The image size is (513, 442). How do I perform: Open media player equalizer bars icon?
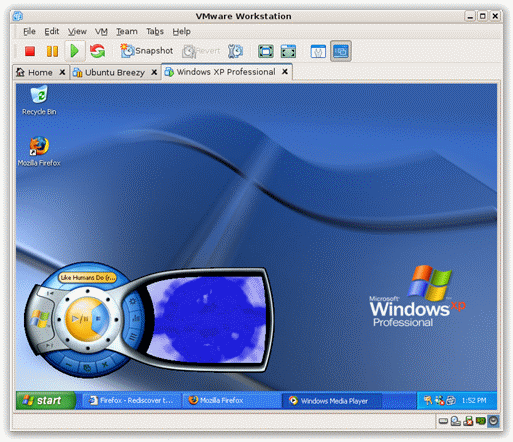tap(135, 318)
